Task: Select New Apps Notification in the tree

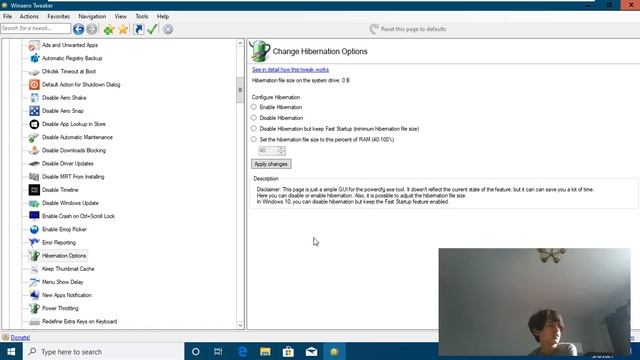Action: coord(67,295)
